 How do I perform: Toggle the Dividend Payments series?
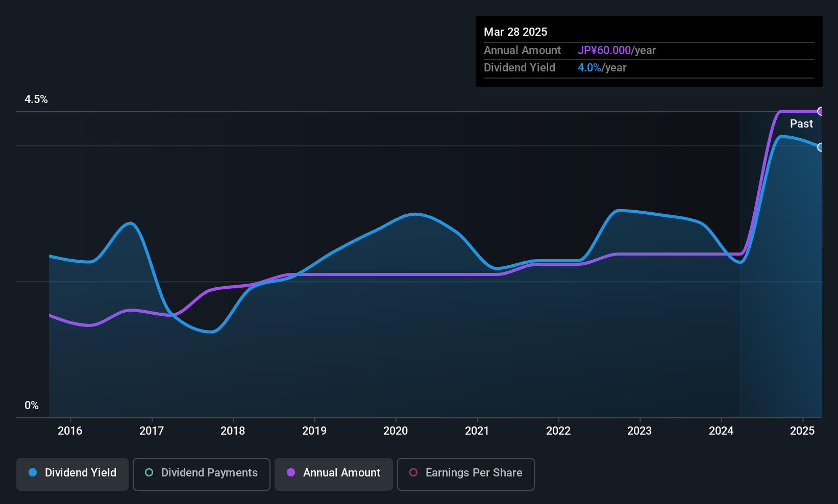pyautogui.click(x=202, y=474)
